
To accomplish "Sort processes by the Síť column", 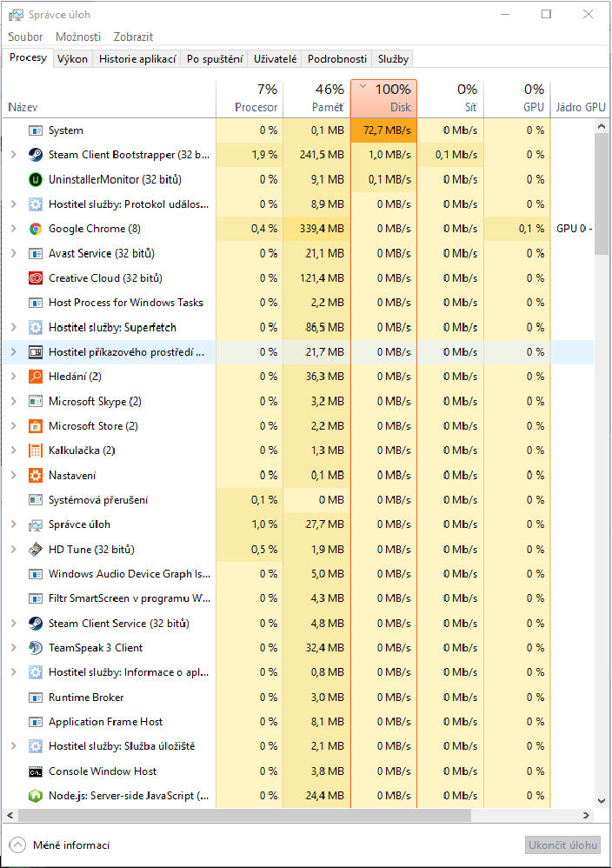I will point(450,98).
